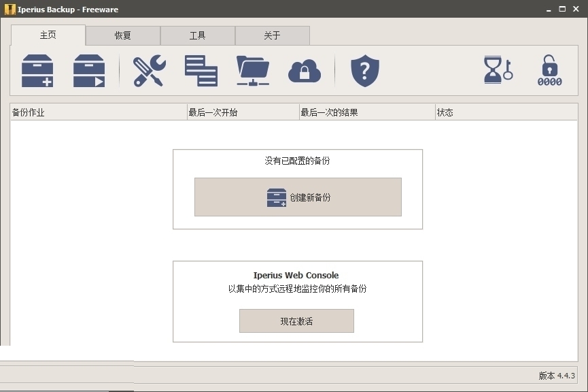Click the 最后一次的结果 column header
This screenshot has height=392, width=588.
(367, 112)
